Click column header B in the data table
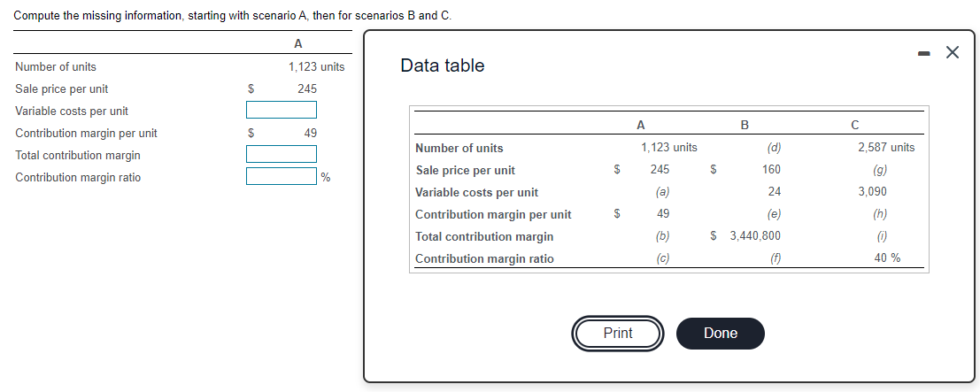The width and height of the screenshot is (980, 392). coord(745,125)
